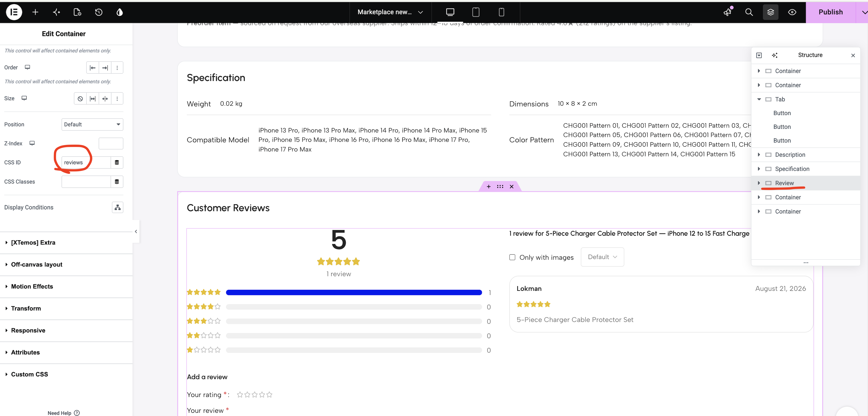868x416 pixels.
Task: Click the container drag handle dots
Action: click(500, 187)
